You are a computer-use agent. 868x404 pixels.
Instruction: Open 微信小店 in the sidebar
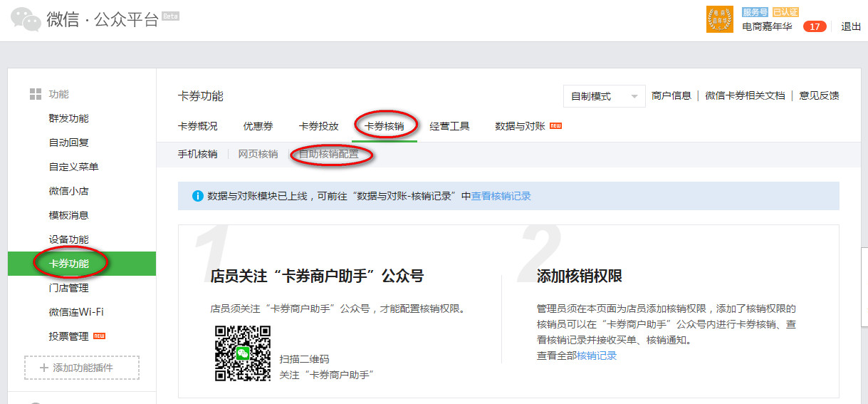click(69, 191)
